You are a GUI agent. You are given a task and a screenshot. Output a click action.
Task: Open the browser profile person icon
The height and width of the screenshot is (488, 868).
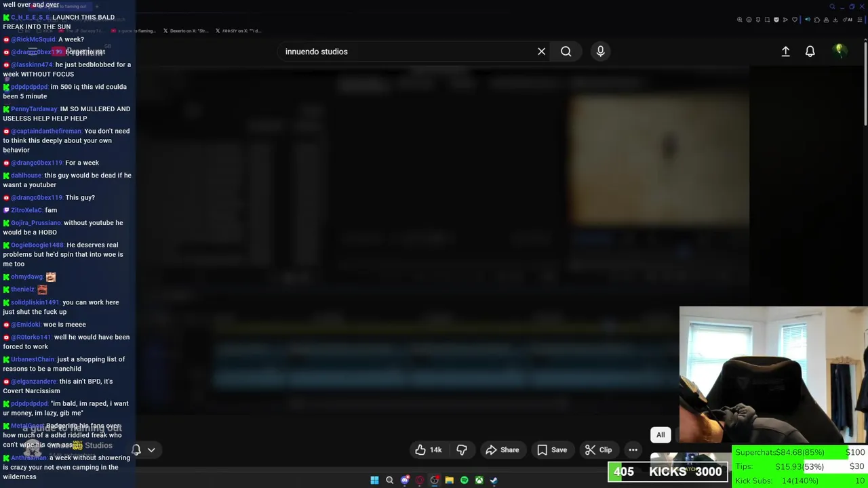(x=826, y=20)
